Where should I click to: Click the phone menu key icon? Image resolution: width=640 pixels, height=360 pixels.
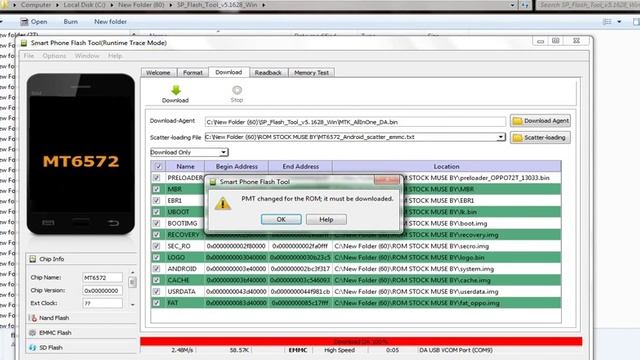(x=48, y=223)
